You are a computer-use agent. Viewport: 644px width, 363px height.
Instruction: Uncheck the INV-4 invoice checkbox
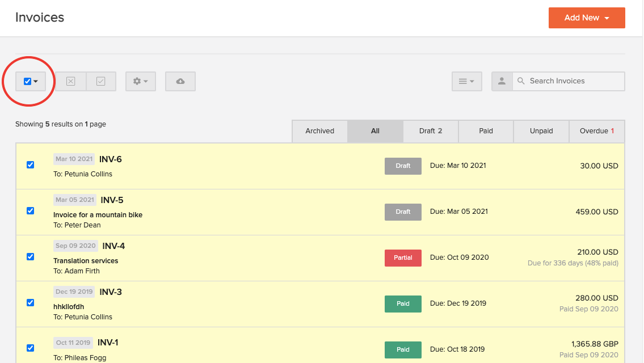31,256
